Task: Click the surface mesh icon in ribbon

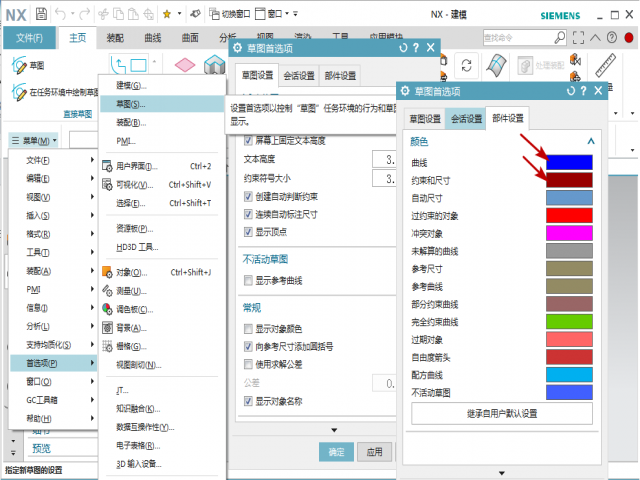Action: tap(496, 65)
